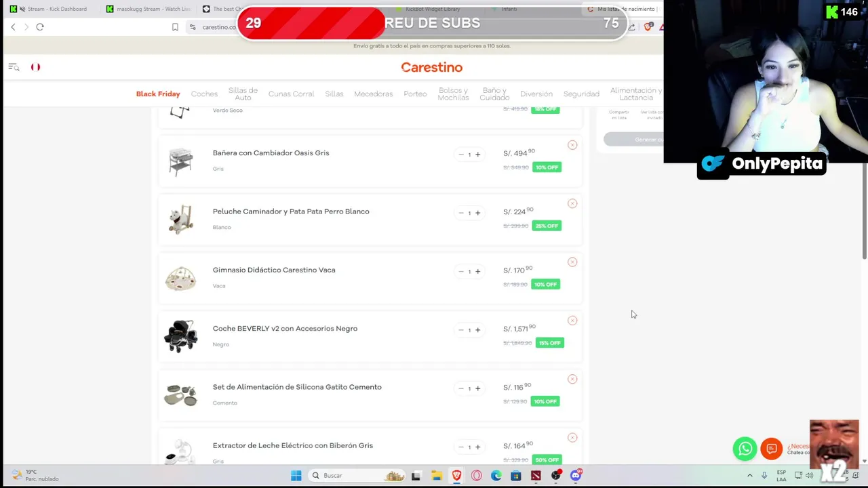The height and width of the screenshot is (488, 868).
Task: Open the Coches category
Action: 204,94
